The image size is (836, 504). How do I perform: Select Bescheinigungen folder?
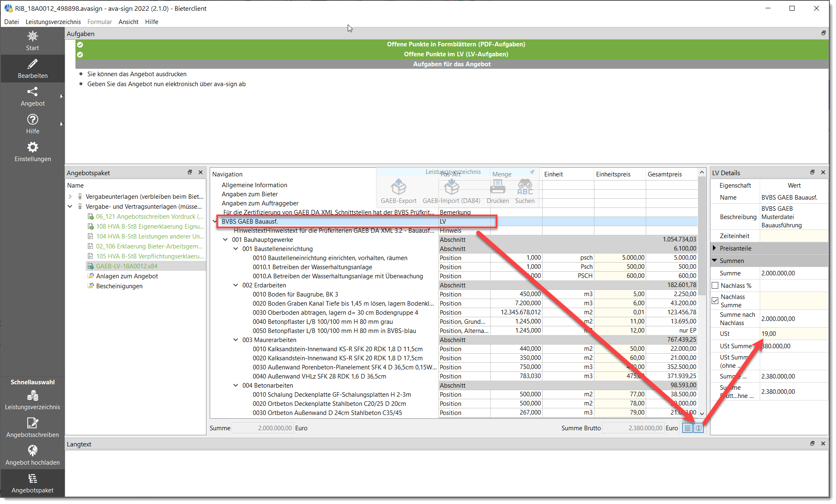(x=119, y=286)
